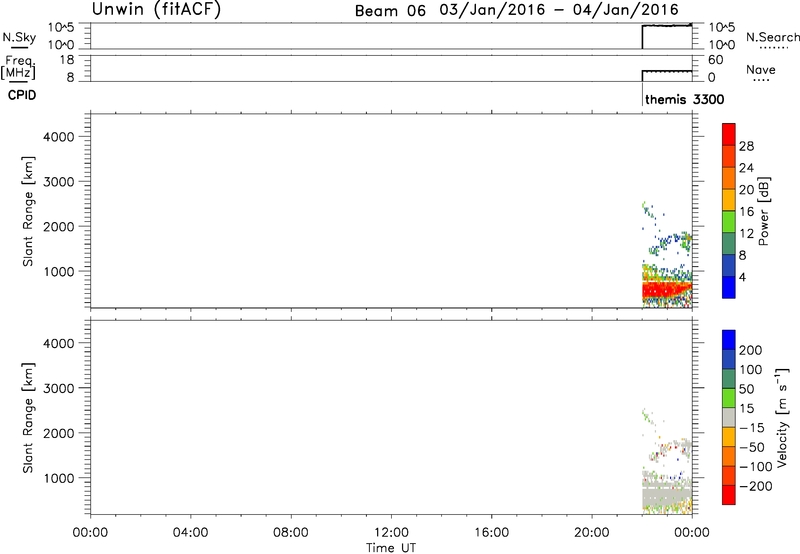This screenshot has height=554, width=800.
Task: Select the date range '03/Jan/2016 - 04/Jan/2016'
Action: [559, 10]
